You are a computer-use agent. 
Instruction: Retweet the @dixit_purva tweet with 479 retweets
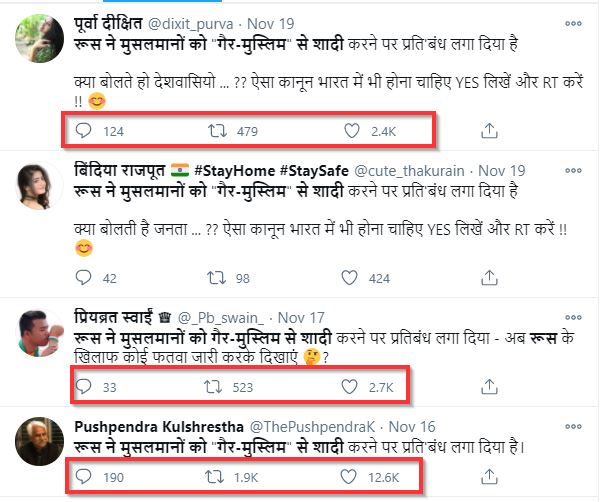217,131
